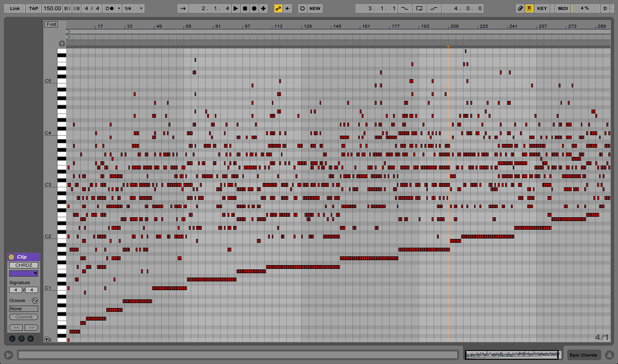Click the C5 piano key label
The image size is (618, 364).
pyautogui.click(x=48, y=81)
